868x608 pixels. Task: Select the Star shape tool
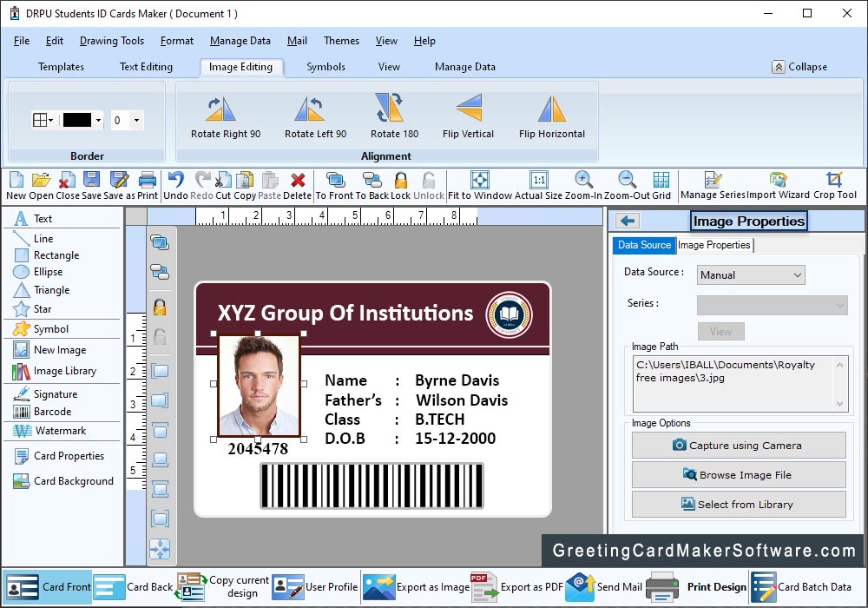[42, 309]
